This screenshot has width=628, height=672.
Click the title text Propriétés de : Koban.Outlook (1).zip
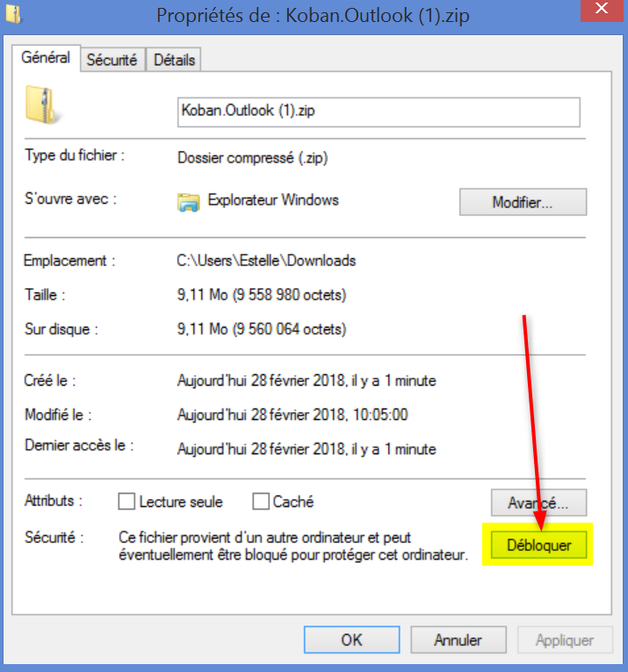pos(314,16)
